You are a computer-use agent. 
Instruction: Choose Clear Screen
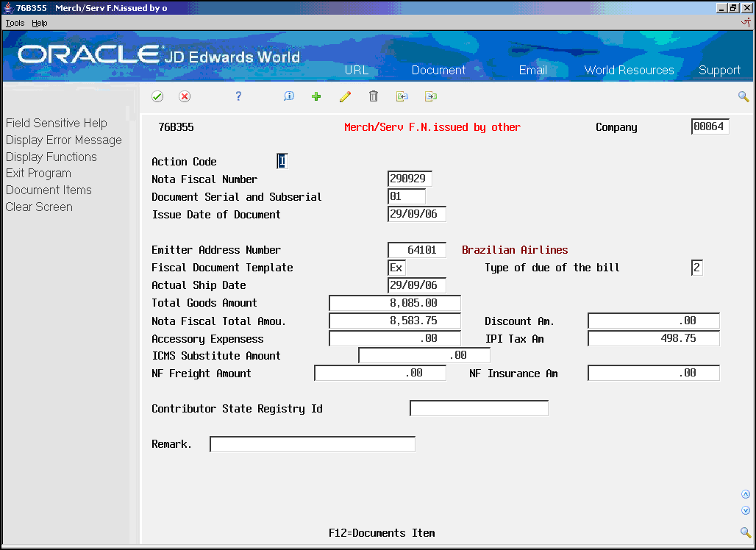pos(39,207)
